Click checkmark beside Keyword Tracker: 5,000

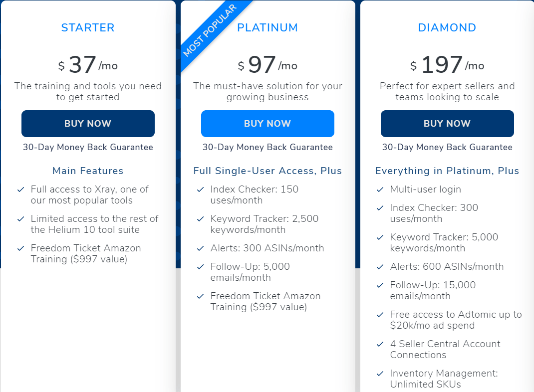click(380, 237)
